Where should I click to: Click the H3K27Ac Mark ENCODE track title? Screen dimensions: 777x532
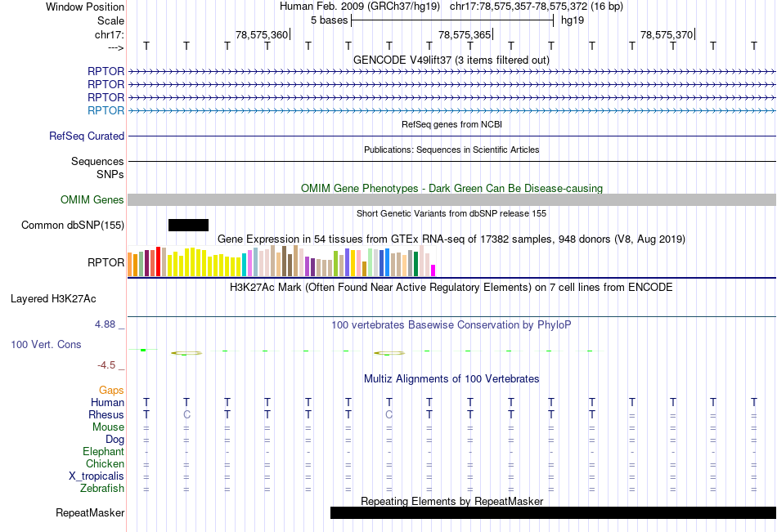click(451, 288)
